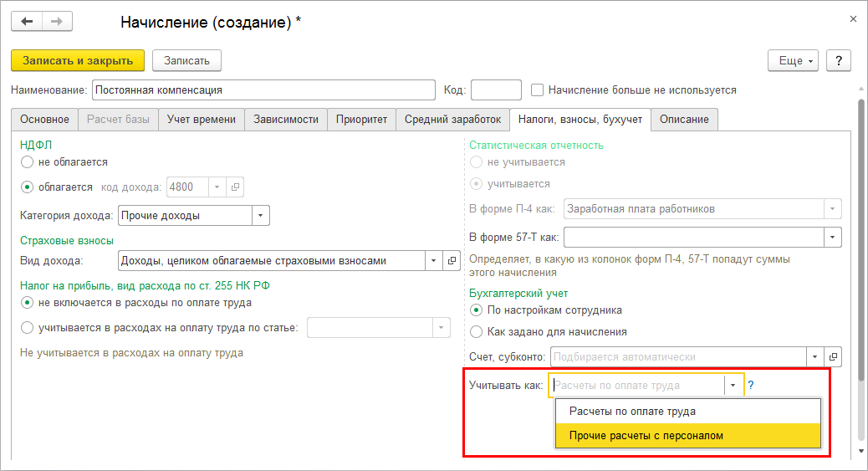Expand the 'В форме 57-Т как' dropdown
The height and width of the screenshot is (471, 868).
832,238
